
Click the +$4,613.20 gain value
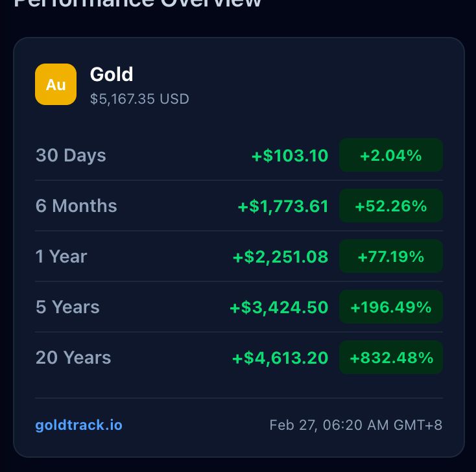tap(281, 358)
